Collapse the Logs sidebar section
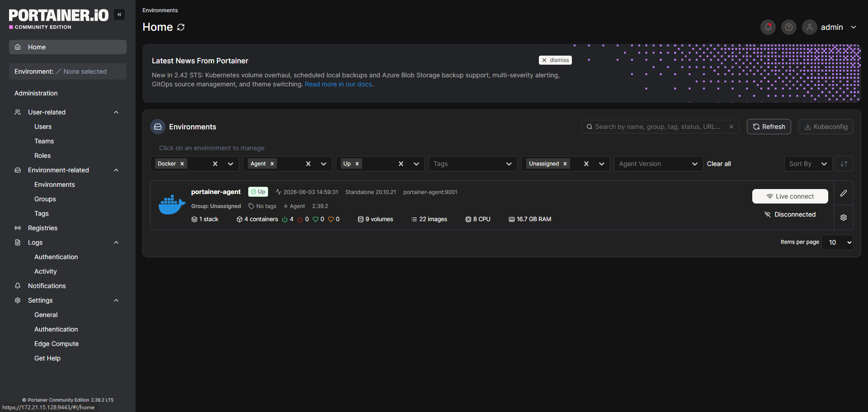Viewport: 868px width, 412px height. point(116,242)
